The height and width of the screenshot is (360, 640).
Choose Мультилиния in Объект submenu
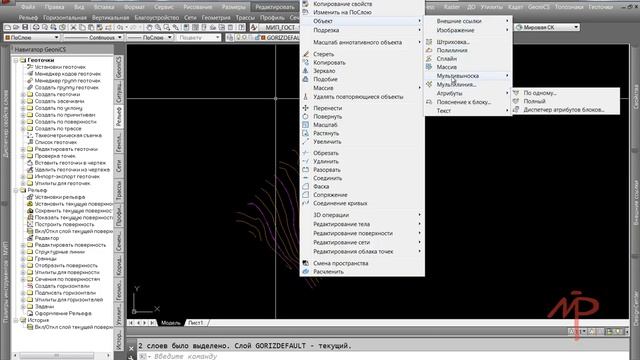click(x=456, y=84)
